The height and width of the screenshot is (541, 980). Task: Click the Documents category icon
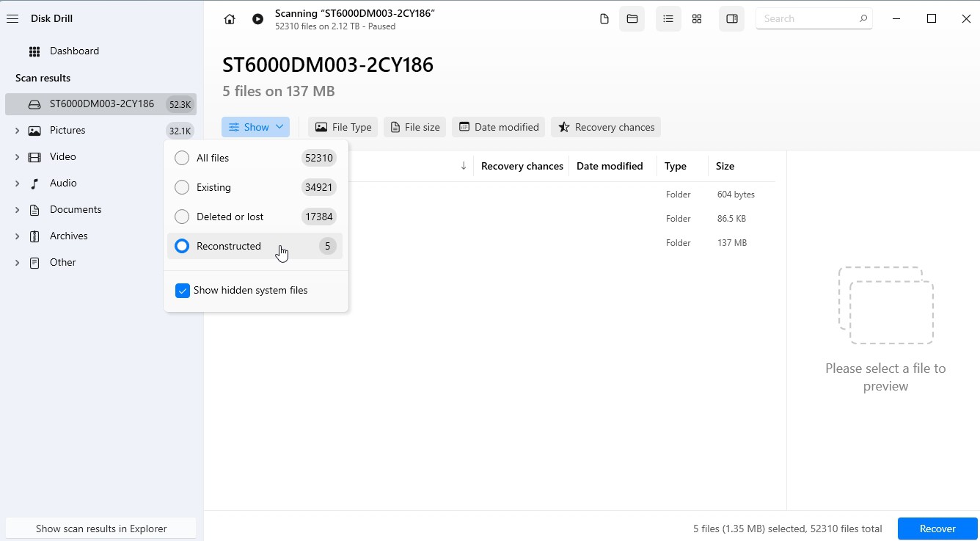pyautogui.click(x=34, y=210)
